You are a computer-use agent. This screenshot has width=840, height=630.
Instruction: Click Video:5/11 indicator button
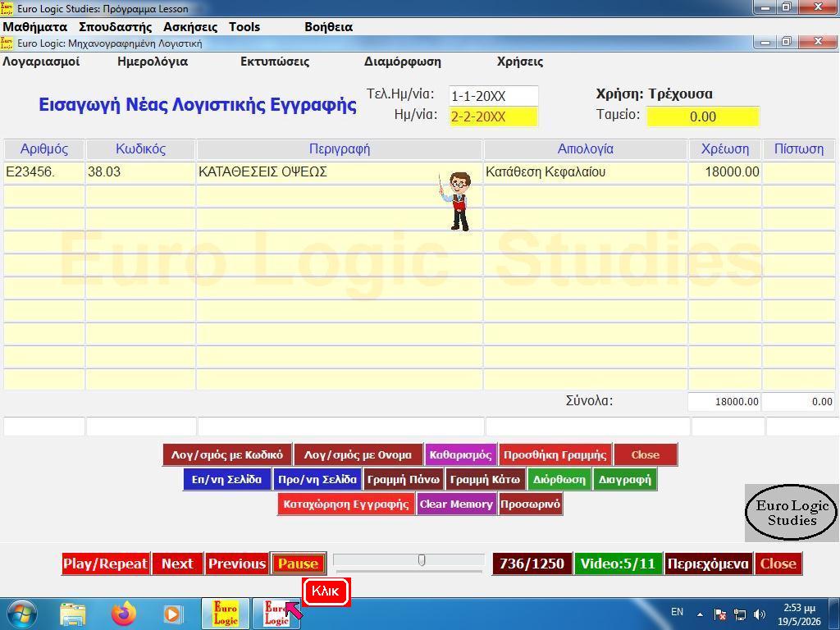click(x=619, y=564)
